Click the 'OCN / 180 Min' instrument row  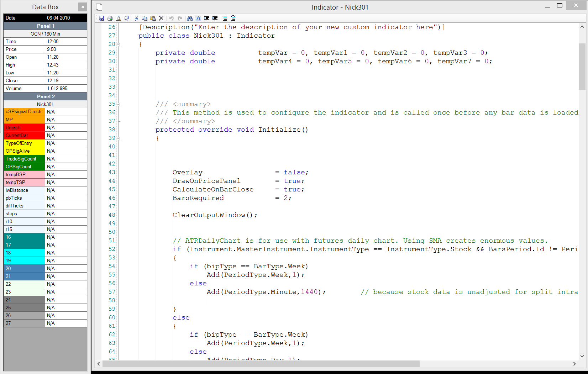45,34
